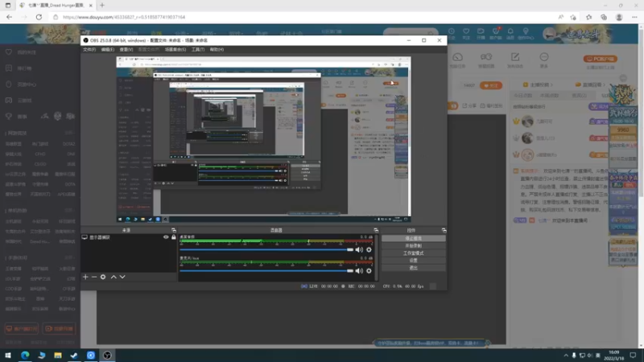Open Douyu notification bell icon
The height and width of the screenshot is (362, 644).
510,33
